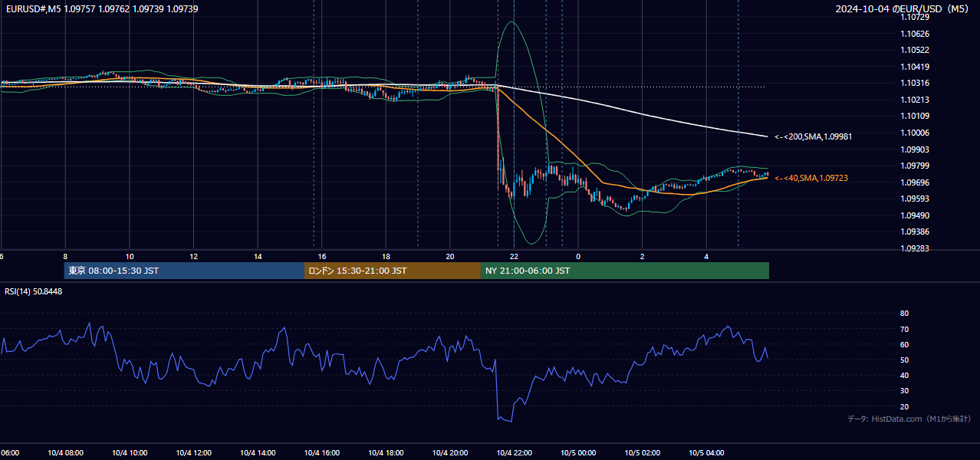980x460 pixels.
Task: Click hour label 12 under price chart
Action: click(193, 256)
